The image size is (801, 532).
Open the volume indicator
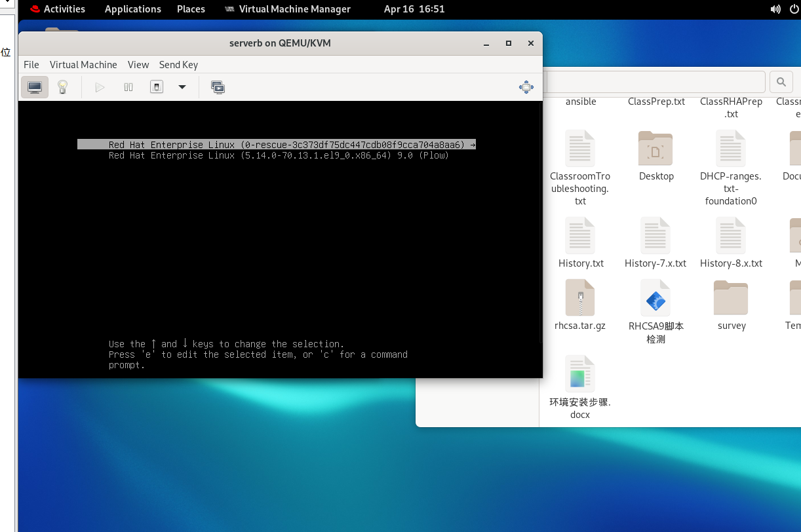(x=775, y=9)
